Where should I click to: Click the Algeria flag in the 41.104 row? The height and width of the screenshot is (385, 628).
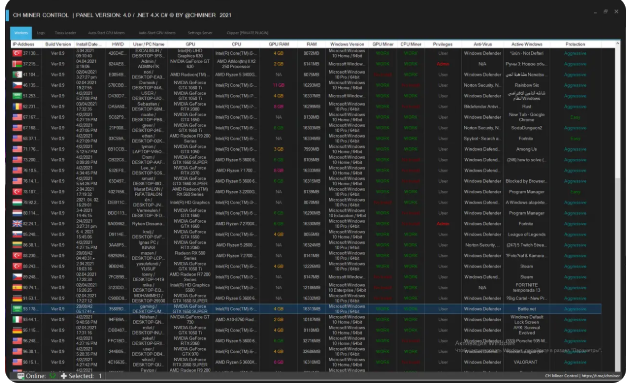point(17,75)
